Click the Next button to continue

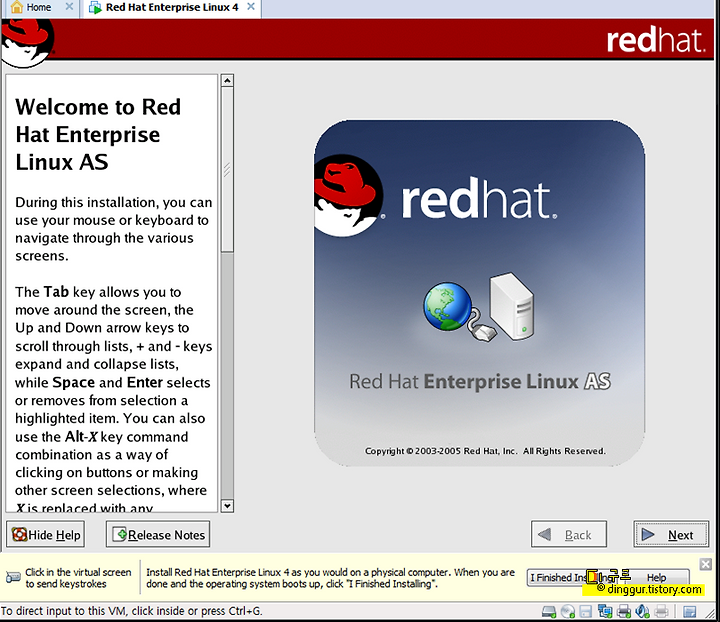click(x=671, y=534)
